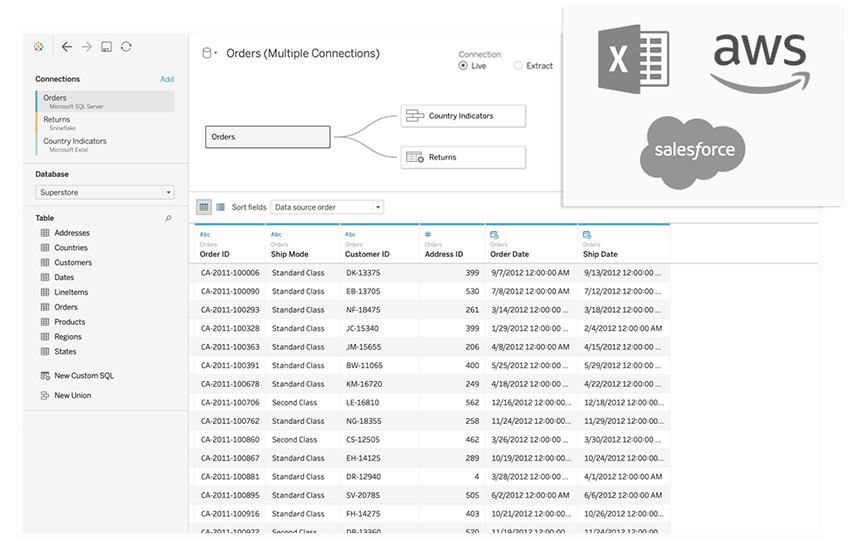850x539 pixels.
Task: Click the Order Date data type icon
Action: coord(493,234)
